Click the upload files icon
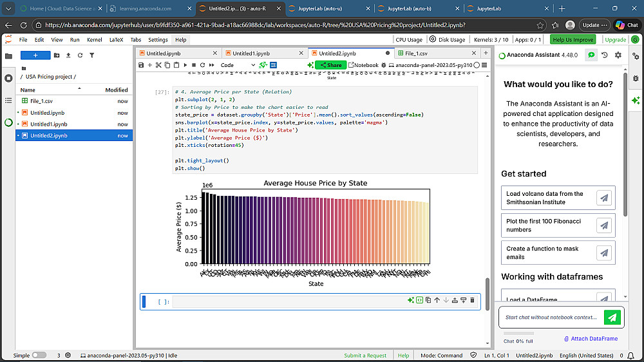644x362 pixels. click(68, 55)
